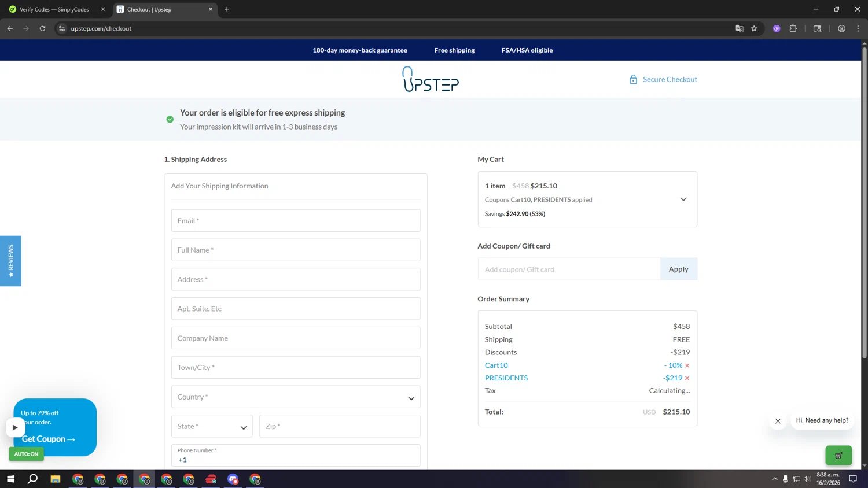Click FSA/HSA eligible banner text
This screenshot has width=868, height=488.
[x=527, y=50]
